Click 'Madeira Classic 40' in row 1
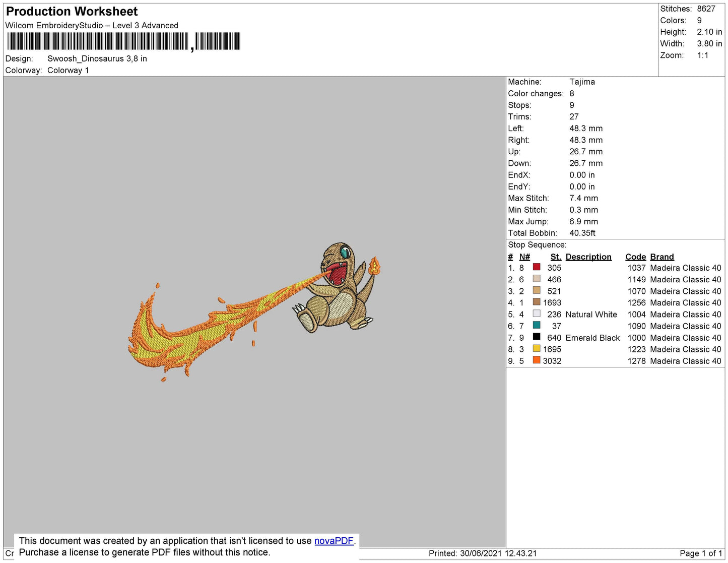 686,268
